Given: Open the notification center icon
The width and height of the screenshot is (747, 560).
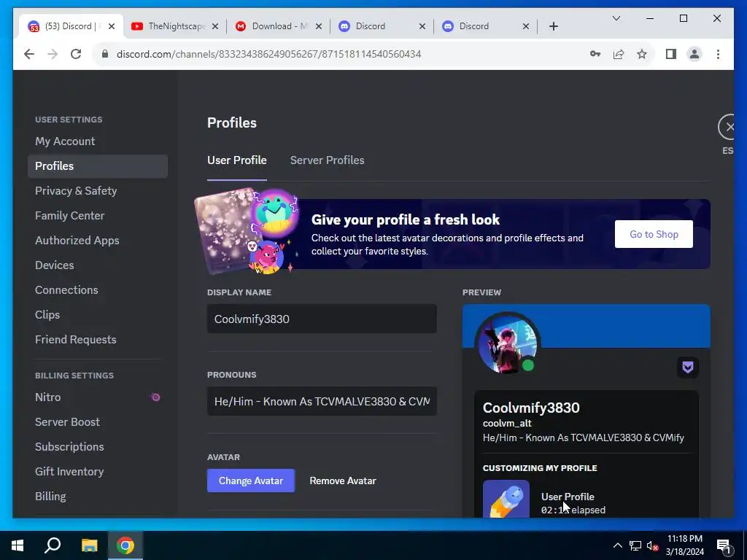Looking at the screenshot, I should click(724, 545).
